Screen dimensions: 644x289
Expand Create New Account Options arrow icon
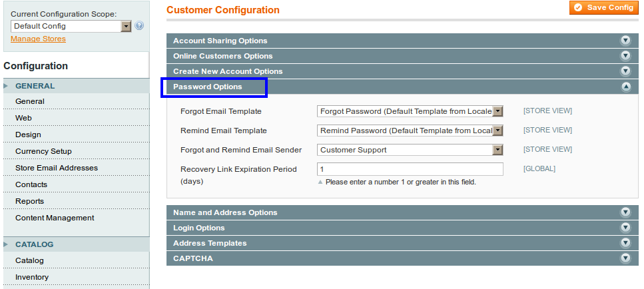[625, 71]
